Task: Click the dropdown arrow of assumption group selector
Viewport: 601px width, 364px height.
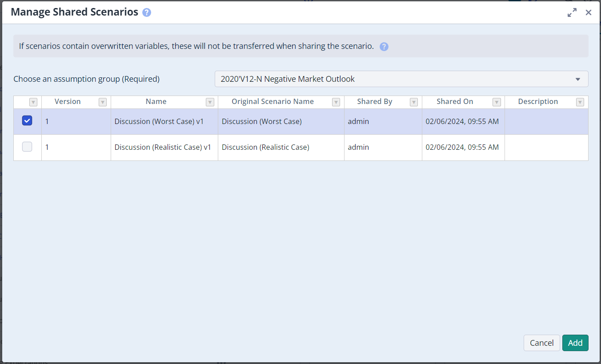Action: coord(578,80)
